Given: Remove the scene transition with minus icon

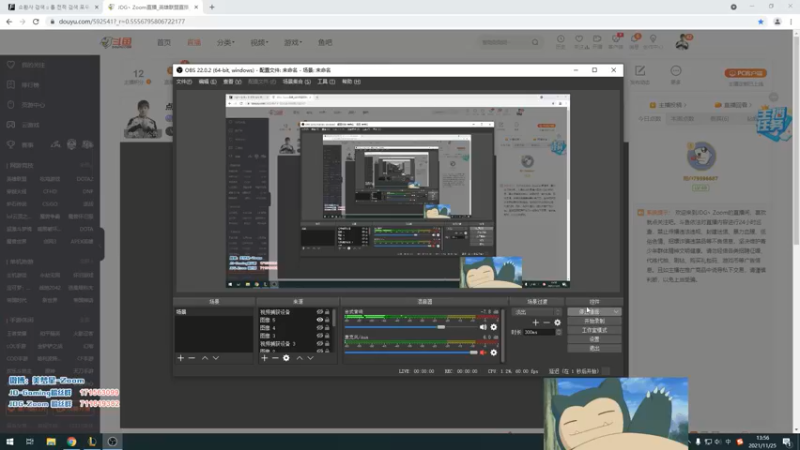Looking at the screenshot, I should coord(546,322).
